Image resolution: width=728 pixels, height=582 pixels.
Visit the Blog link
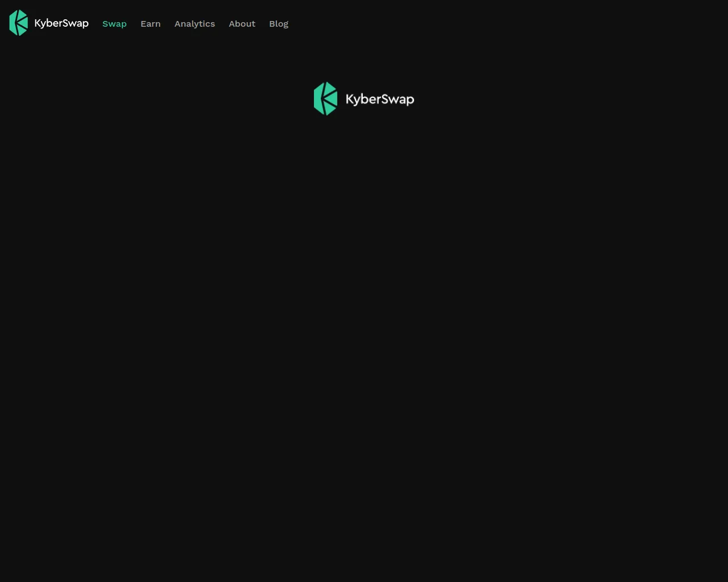[279, 24]
